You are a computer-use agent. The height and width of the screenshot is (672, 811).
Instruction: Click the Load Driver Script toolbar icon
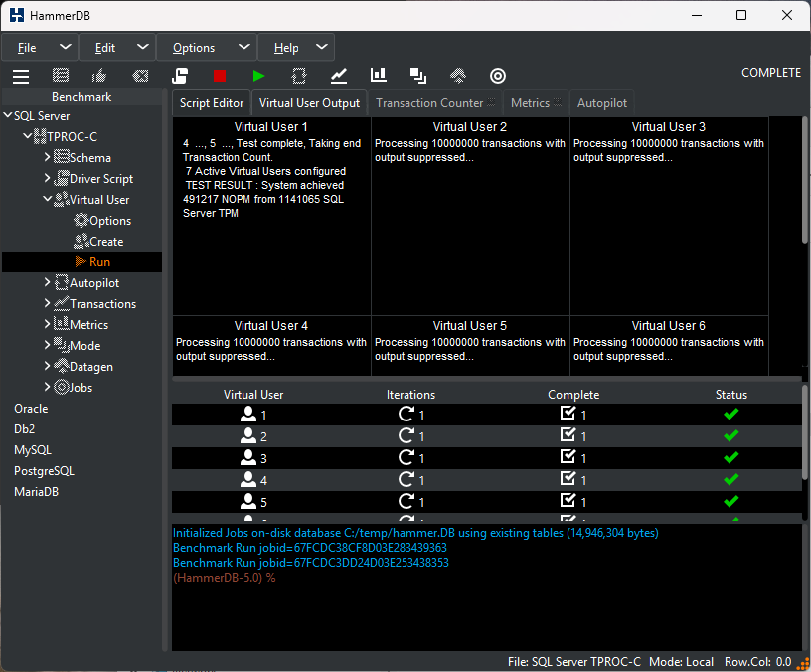[x=180, y=76]
